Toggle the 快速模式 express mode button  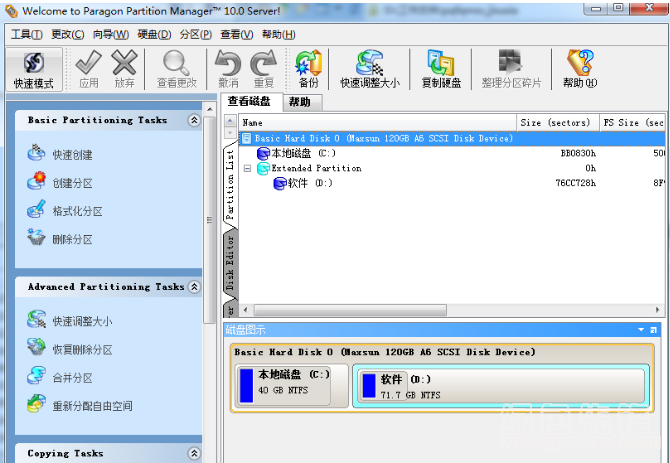34,69
